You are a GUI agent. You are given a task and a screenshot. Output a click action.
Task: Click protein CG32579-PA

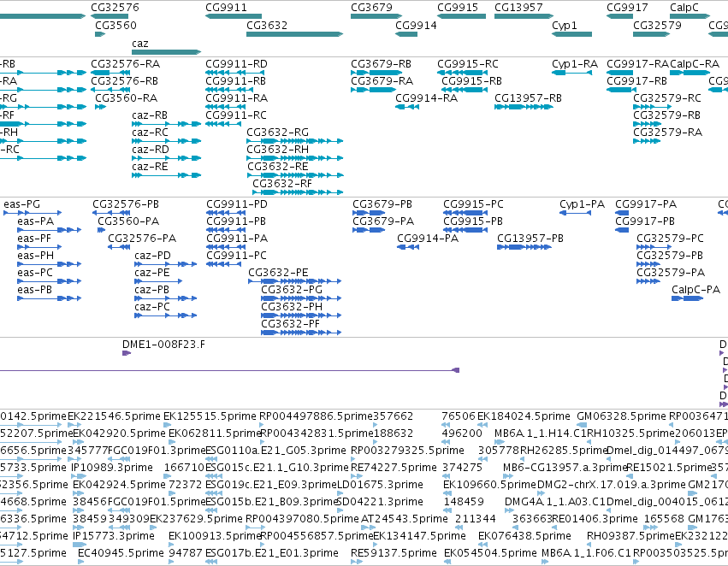(x=648, y=281)
